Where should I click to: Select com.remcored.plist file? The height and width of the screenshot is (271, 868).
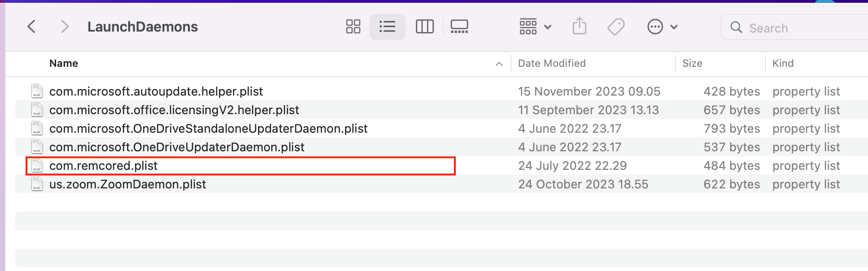[x=104, y=166]
